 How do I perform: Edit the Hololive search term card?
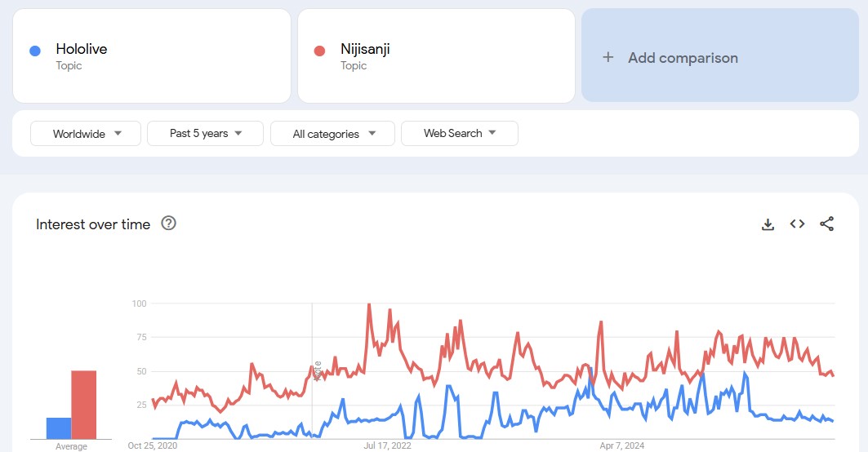(x=152, y=55)
